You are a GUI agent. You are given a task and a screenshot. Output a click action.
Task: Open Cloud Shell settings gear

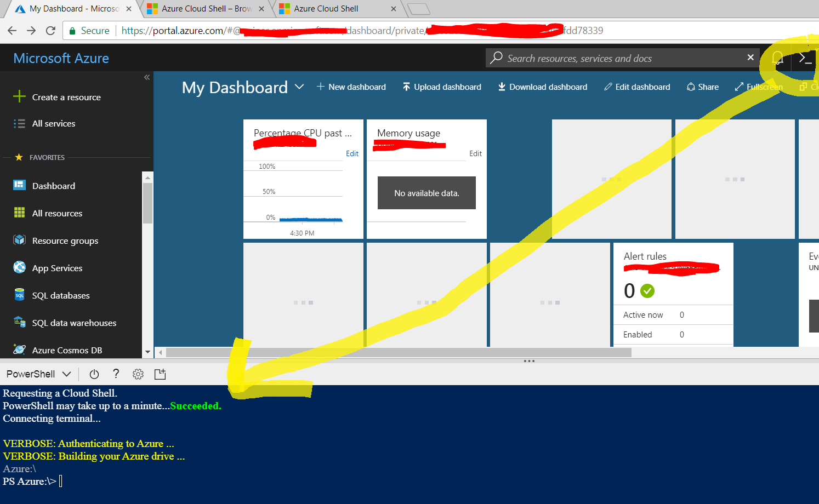138,374
